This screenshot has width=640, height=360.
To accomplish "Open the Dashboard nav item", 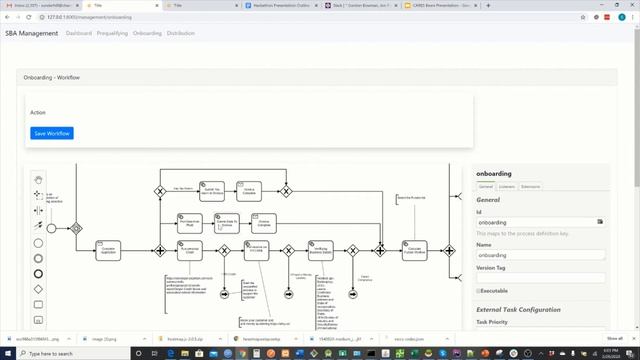I will [x=79, y=33].
